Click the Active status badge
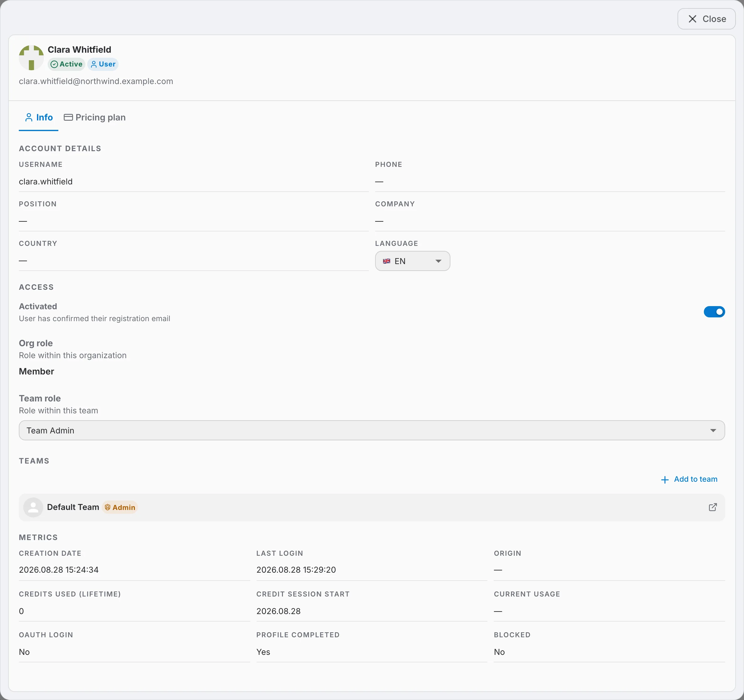The image size is (744, 700). click(x=66, y=64)
